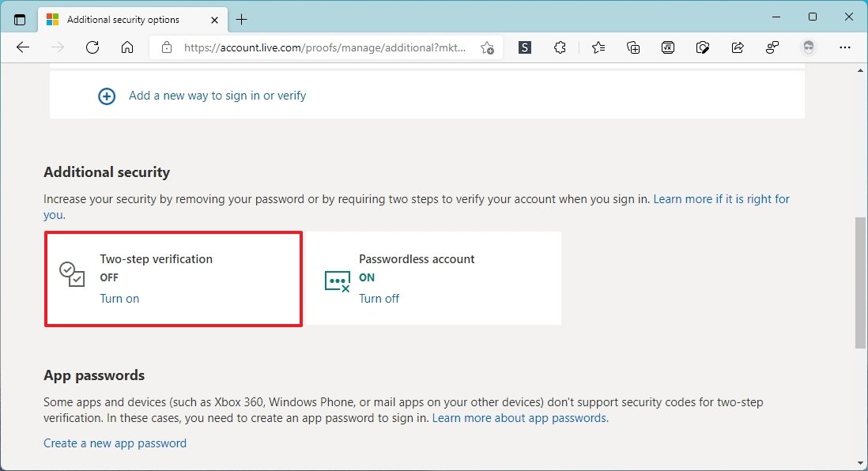Open the browser home page

(127, 47)
